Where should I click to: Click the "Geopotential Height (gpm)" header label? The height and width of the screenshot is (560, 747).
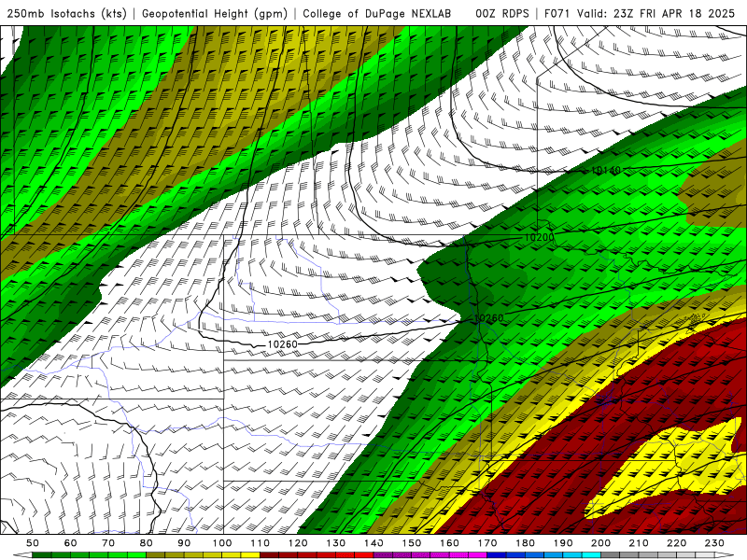click(215, 13)
